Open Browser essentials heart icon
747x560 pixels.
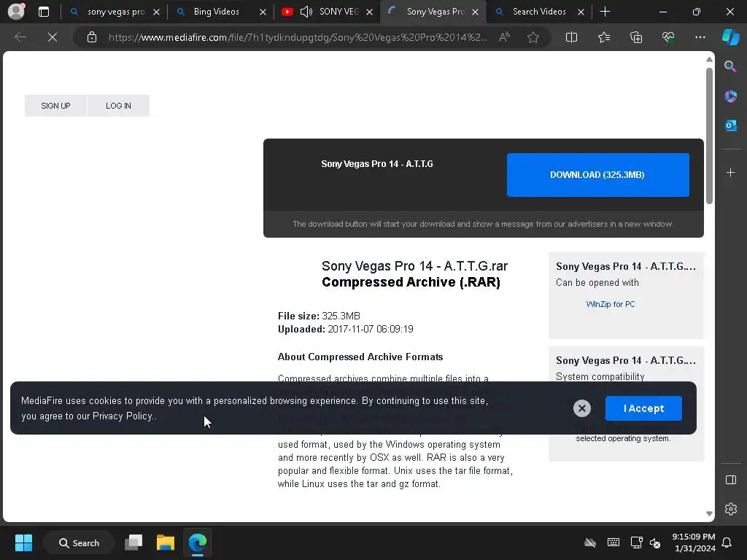tap(668, 37)
